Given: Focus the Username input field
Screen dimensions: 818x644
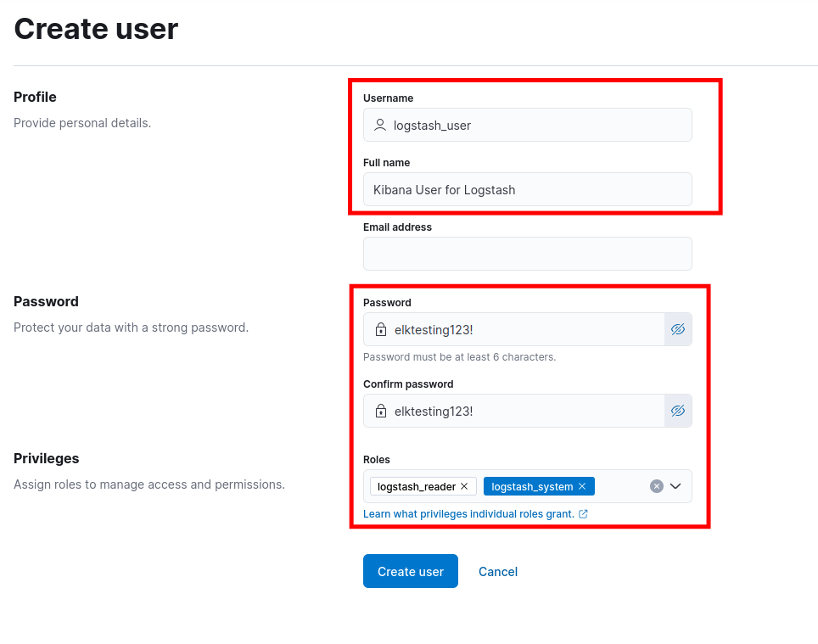Looking at the screenshot, I should click(x=528, y=125).
